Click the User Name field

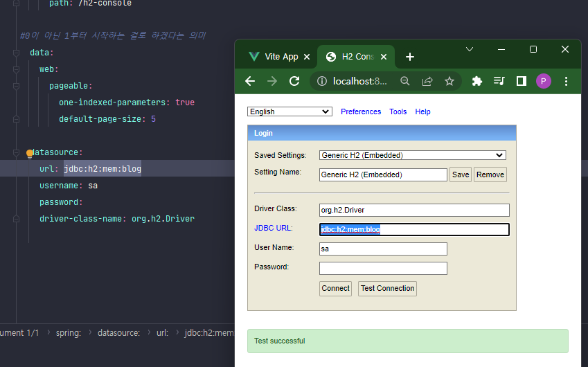pos(383,249)
